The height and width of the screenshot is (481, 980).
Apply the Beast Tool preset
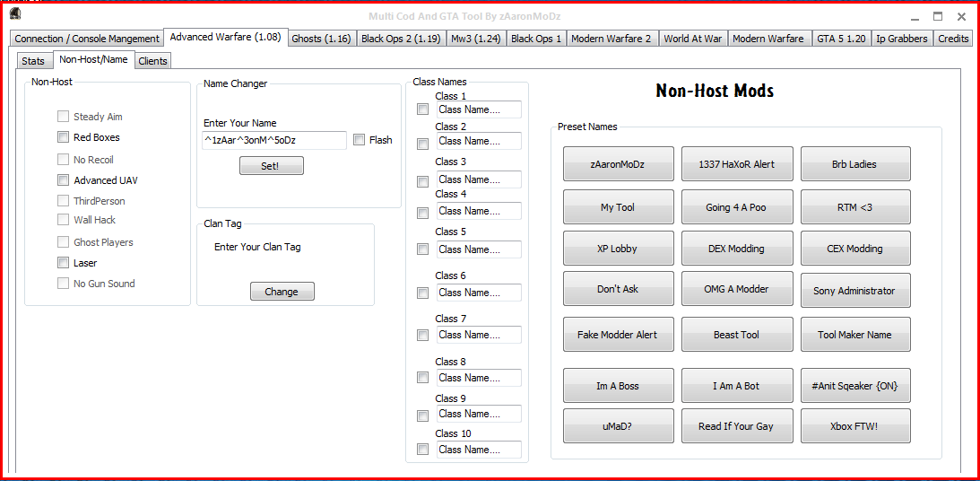point(737,335)
